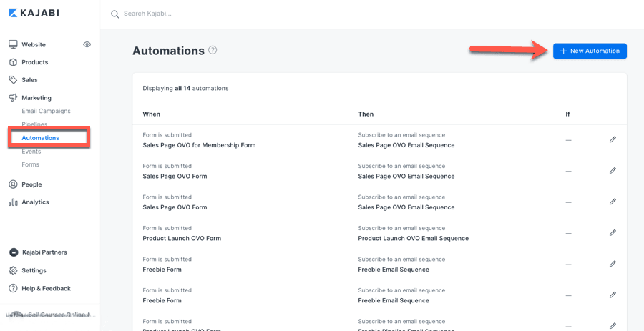The image size is (644, 331).
Task: Select Email Campaigns submenu item
Action: [x=46, y=111]
